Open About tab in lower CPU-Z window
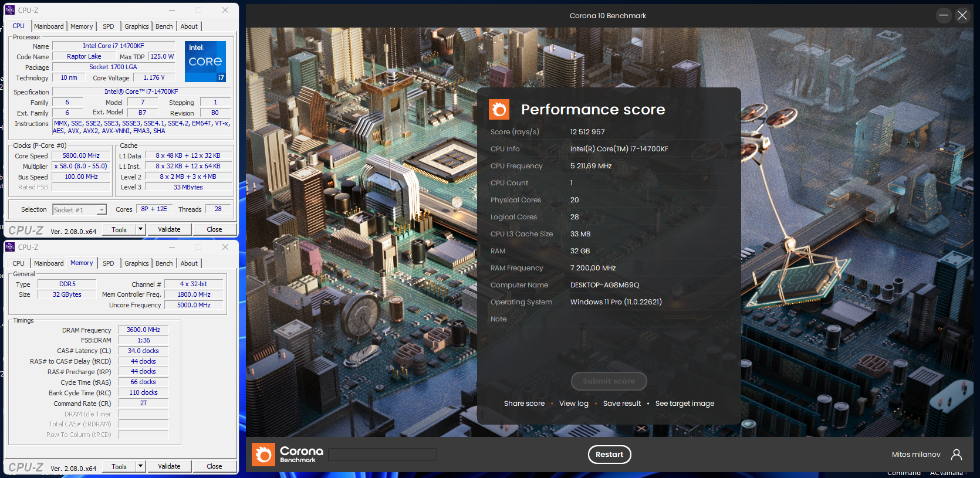 tap(189, 263)
